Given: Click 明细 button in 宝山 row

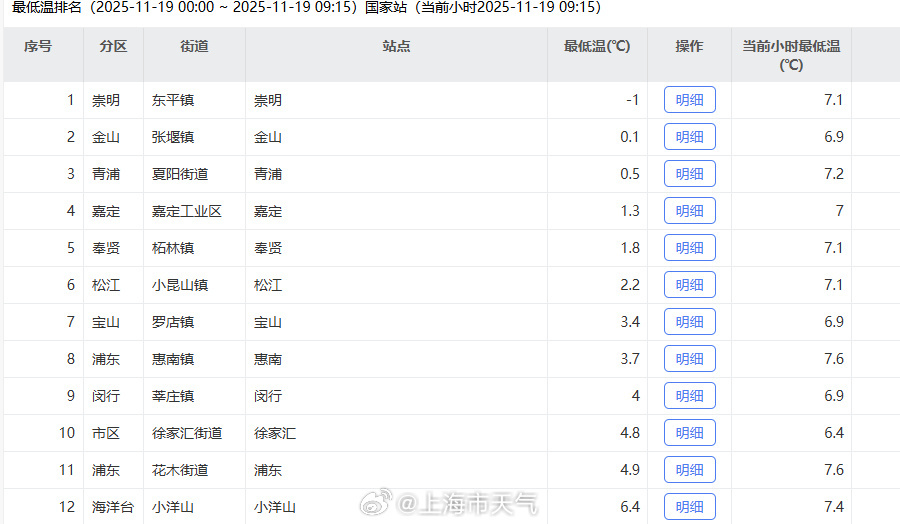Looking at the screenshot, I should pyautogui.click(x=689, y=322).
